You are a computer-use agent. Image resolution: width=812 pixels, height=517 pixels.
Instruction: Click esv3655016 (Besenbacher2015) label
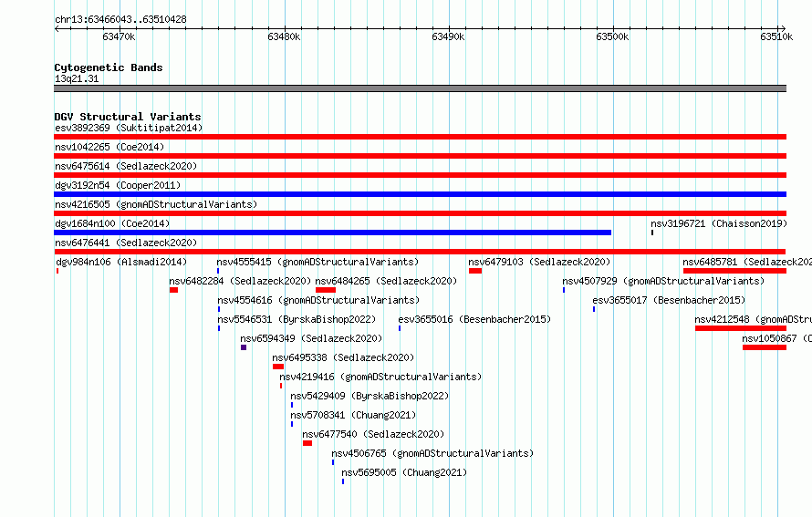tap(474, 319)
